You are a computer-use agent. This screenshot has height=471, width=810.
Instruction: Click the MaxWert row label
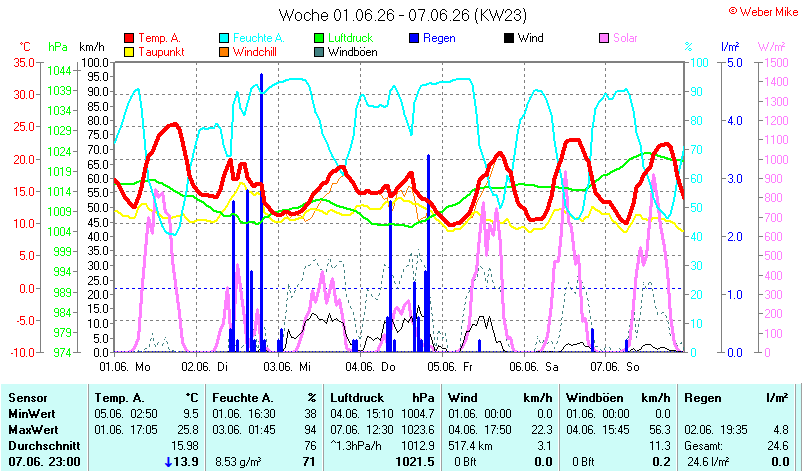click(33, 430)
